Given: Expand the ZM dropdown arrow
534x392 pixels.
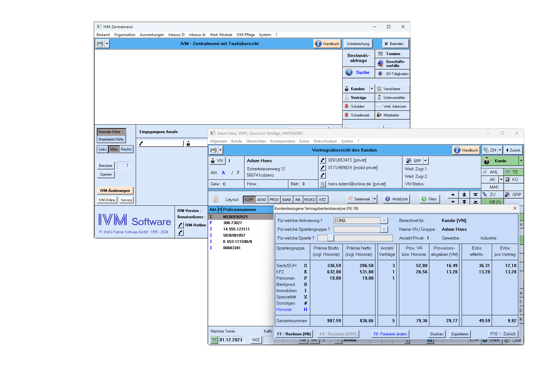Looking at the screenshot, I should pos(500,150).
